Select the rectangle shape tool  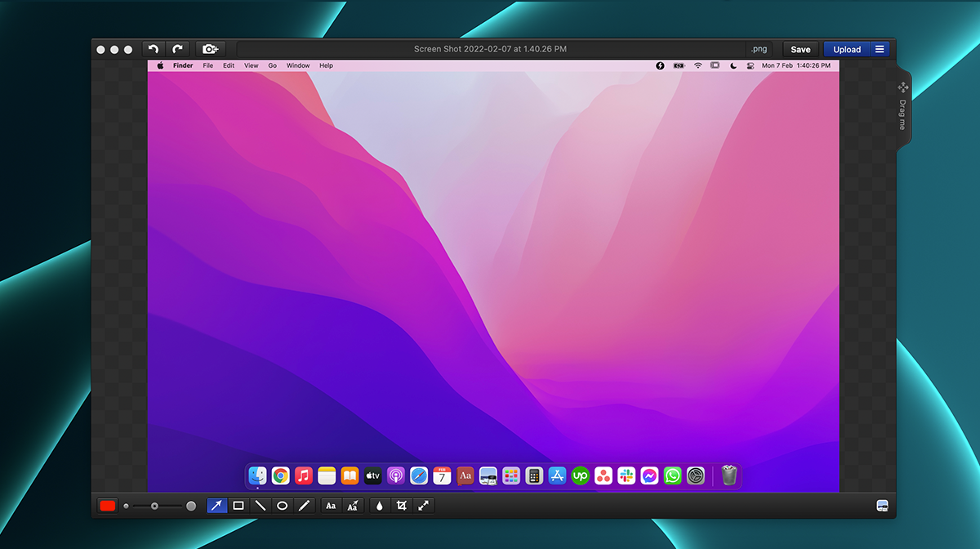238,506
